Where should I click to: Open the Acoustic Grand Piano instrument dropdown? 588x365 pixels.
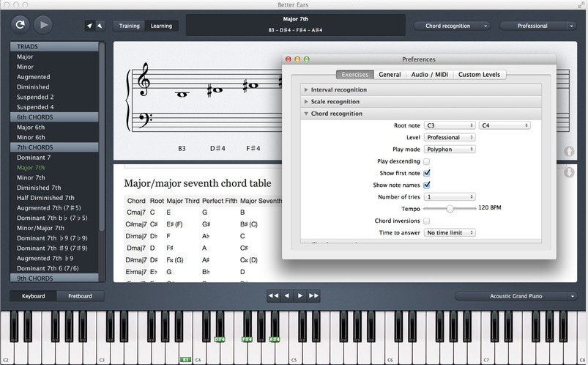[x=516, y=296]
